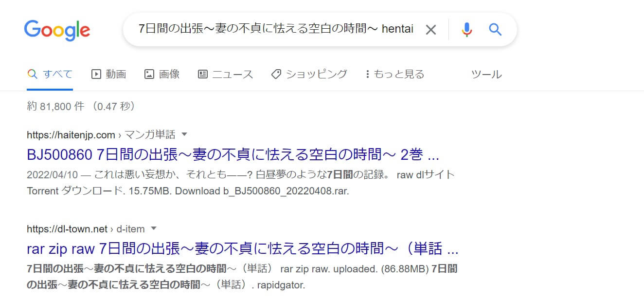Viewport: 644px width, 304px height.
Task: Click snippet line mentioning b_BJ500860_20220408.rar
Action: pos(188,191)
